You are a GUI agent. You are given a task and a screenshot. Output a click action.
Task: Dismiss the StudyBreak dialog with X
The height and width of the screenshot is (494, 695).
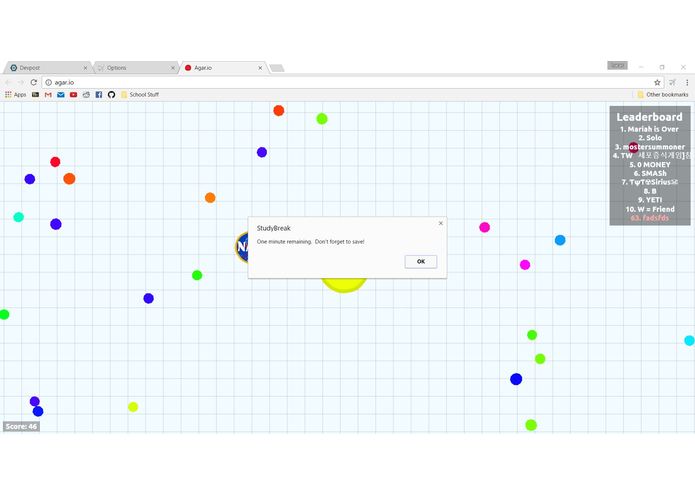pos(441,223)
